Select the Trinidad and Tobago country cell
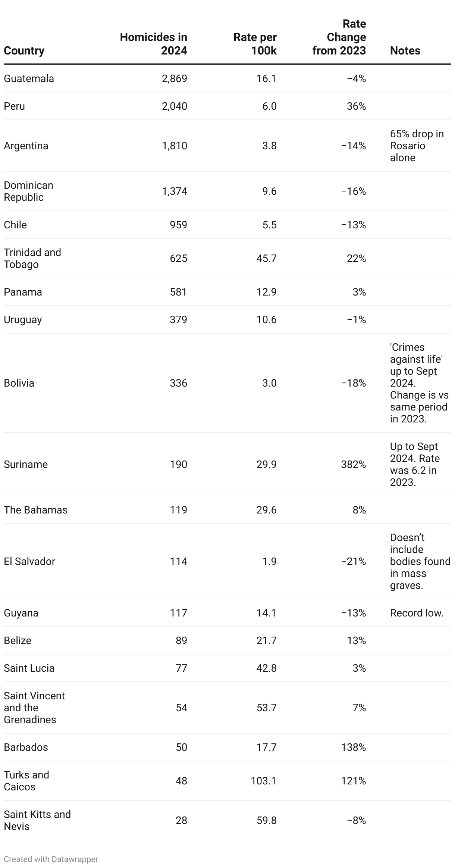This screenshot has height=868, width=455. tap(32, 259)
